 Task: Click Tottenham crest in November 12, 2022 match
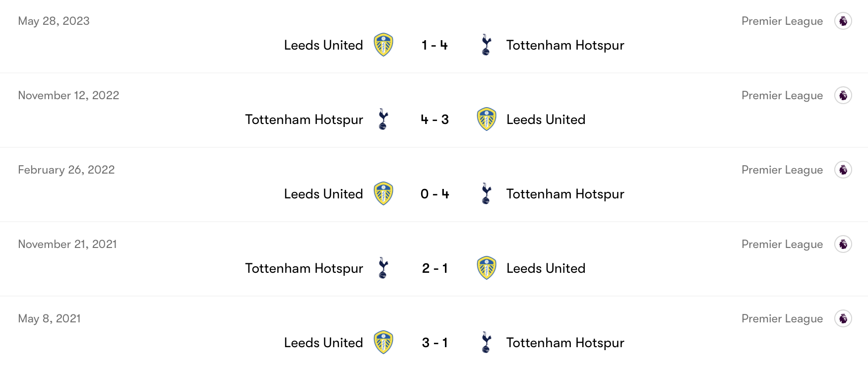pos(383,120)
